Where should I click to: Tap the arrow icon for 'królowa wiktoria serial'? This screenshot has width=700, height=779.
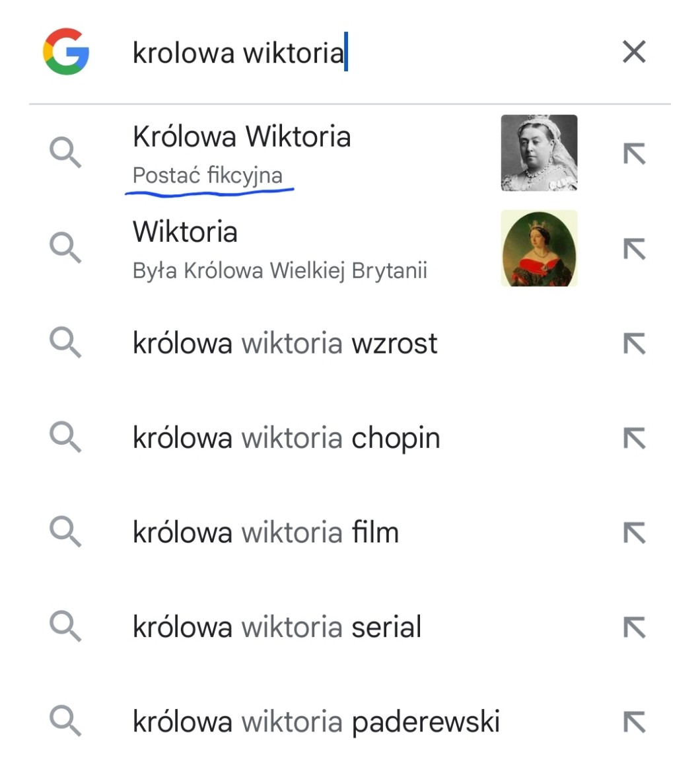pos(635,627)
